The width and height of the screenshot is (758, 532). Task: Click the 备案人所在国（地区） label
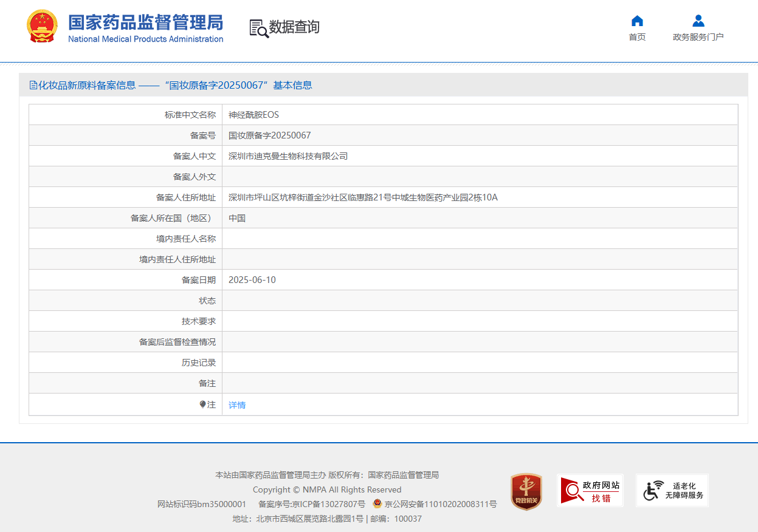(173, 218)
